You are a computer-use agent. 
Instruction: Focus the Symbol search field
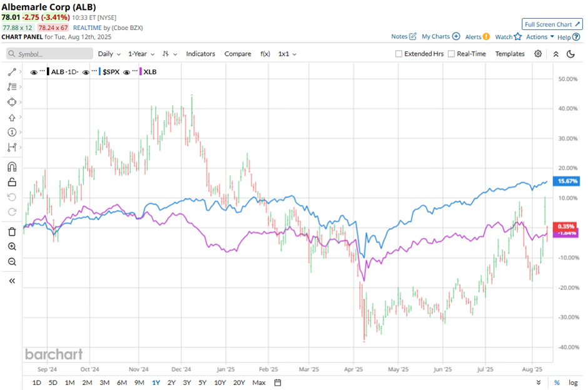click(x=49, y=54)
